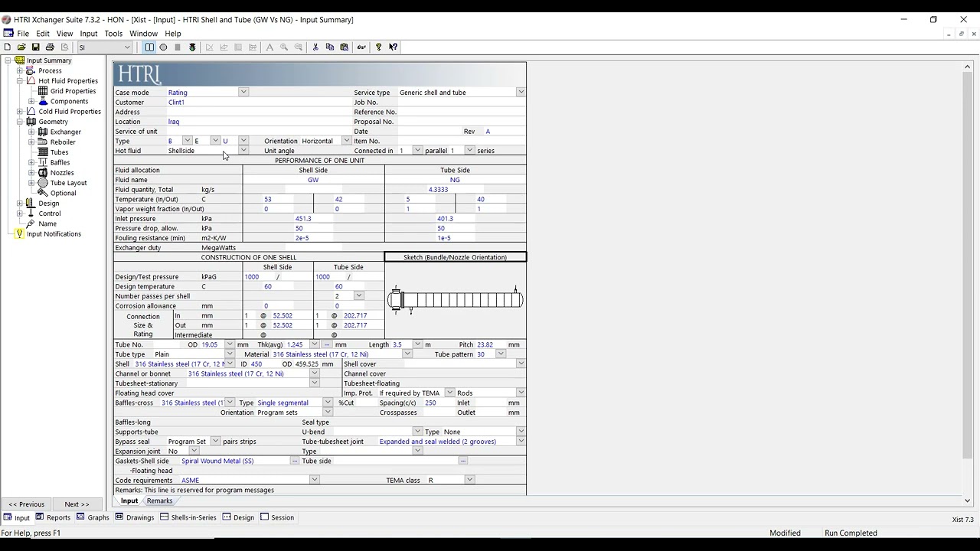Open the Orientation Horizontal dropdown
This screenshot has width=980, height=551.
[x=346, y=141]
